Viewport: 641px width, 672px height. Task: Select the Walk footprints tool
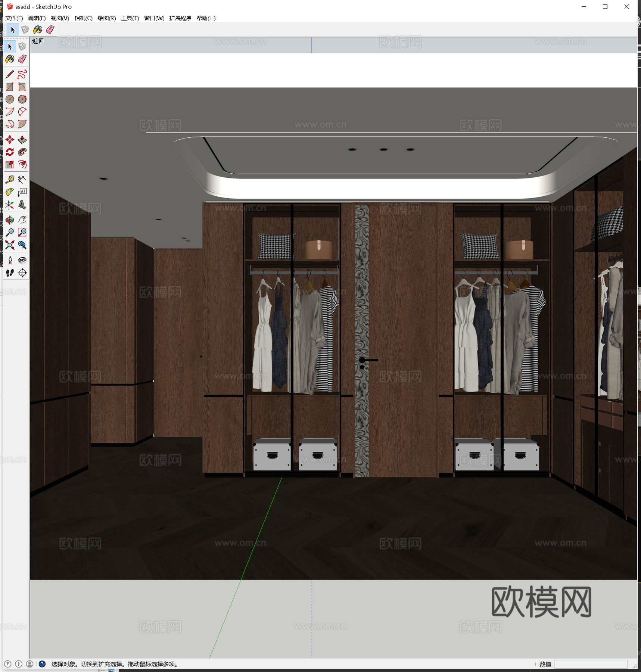point(10,273)
